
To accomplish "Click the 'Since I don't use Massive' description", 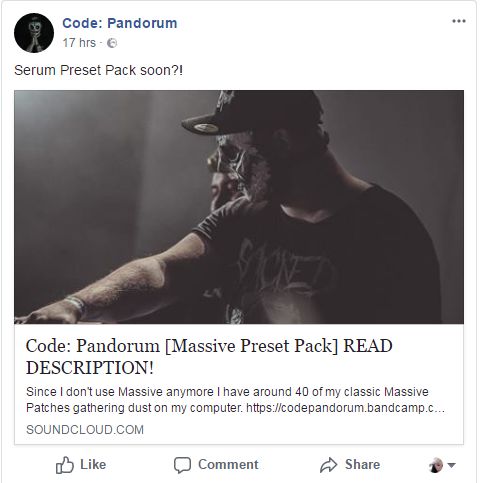I will [235, 400].
